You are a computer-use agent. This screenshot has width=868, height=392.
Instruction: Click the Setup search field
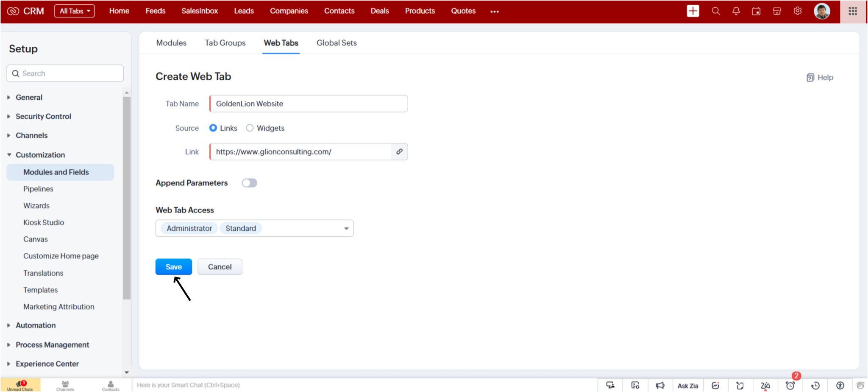click(65, 73)
